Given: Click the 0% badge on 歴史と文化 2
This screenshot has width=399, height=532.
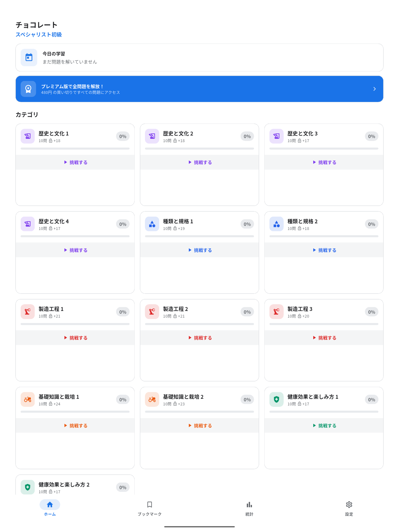Looking at the screenshot, I should (x=247, y=136).
